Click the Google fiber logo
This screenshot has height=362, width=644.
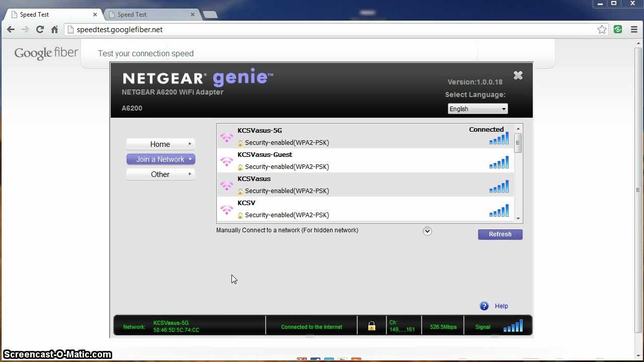tap(46, 53)
